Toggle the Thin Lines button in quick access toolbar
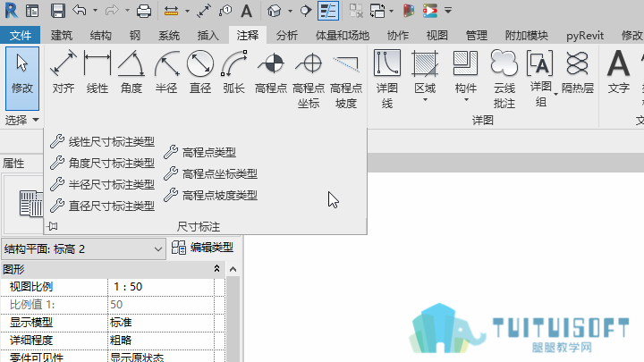Screen dimensions: 644x362 click(x=328, y=11)
